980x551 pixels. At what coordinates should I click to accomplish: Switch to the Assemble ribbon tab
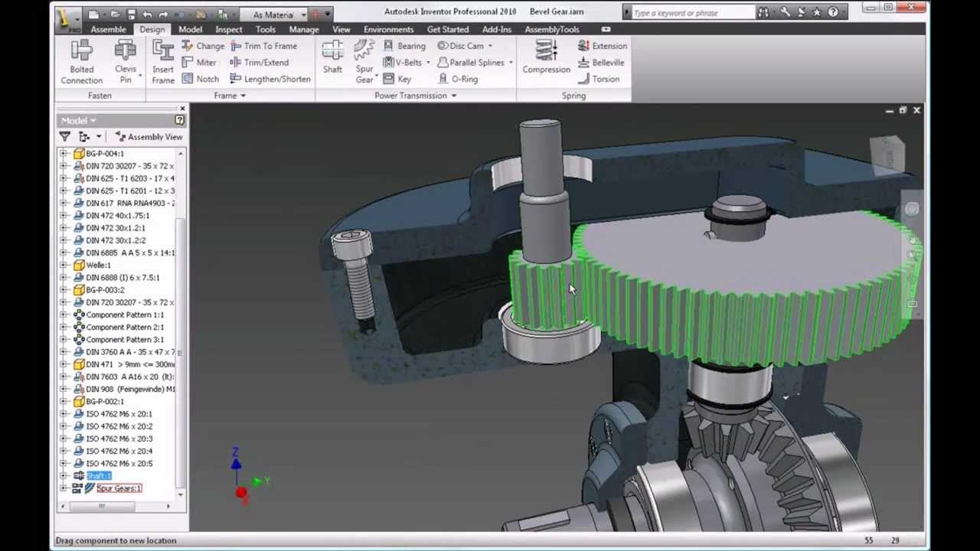pos(108,29)
